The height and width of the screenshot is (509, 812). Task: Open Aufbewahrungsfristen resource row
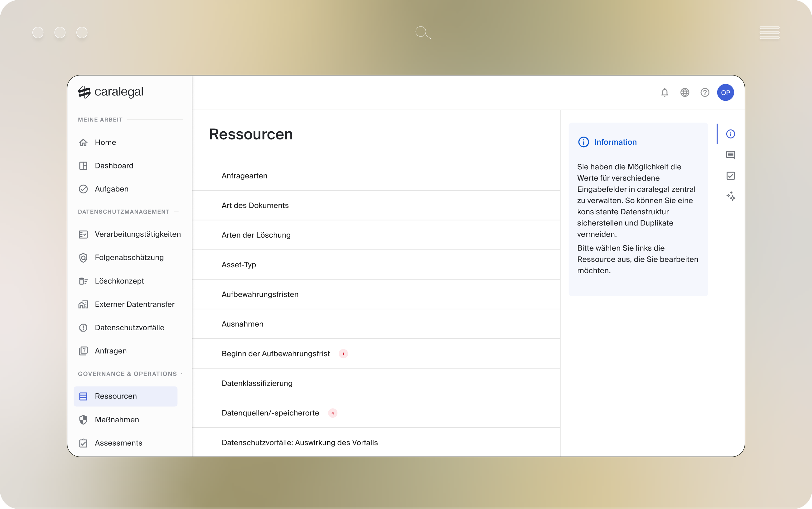tap(260, 294)
